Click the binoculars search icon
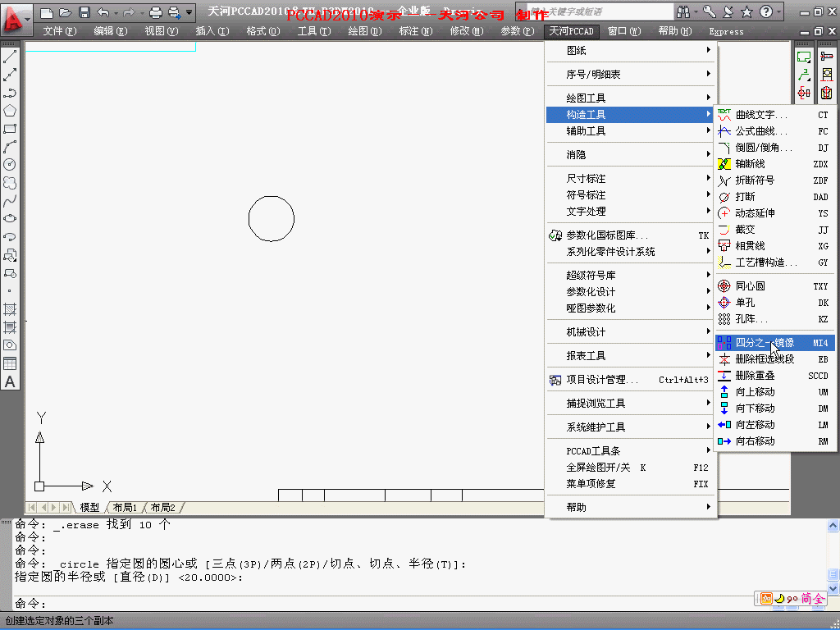840x630 pixels. point(683,11)
